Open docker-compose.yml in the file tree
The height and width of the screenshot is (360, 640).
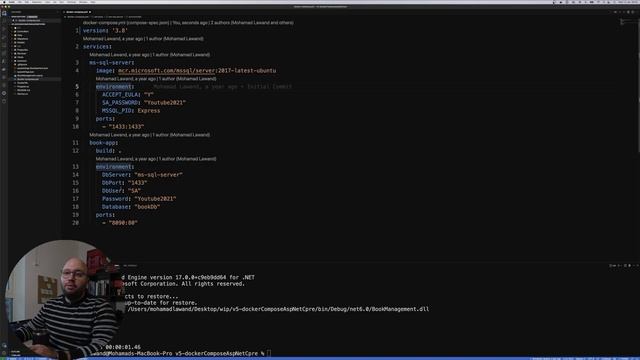28,79
